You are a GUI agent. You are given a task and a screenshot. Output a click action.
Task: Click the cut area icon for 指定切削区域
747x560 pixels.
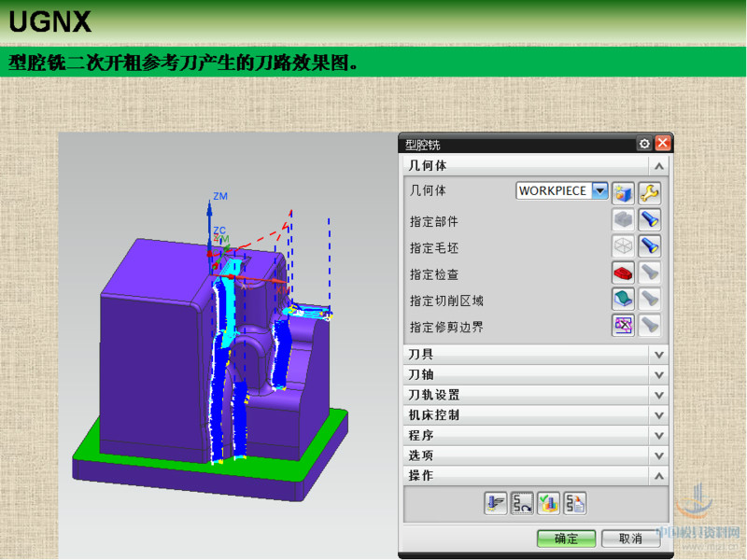(623, 299)
